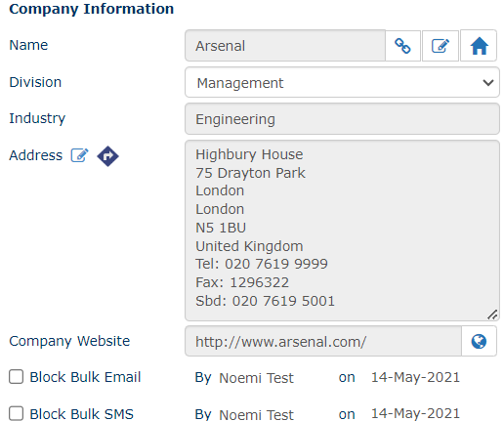Image resolution: width=504 pixels, height=421 pixels.
Task: Click the Noemi Test name beside Block Bulk Email
Action: coord(256,378)
